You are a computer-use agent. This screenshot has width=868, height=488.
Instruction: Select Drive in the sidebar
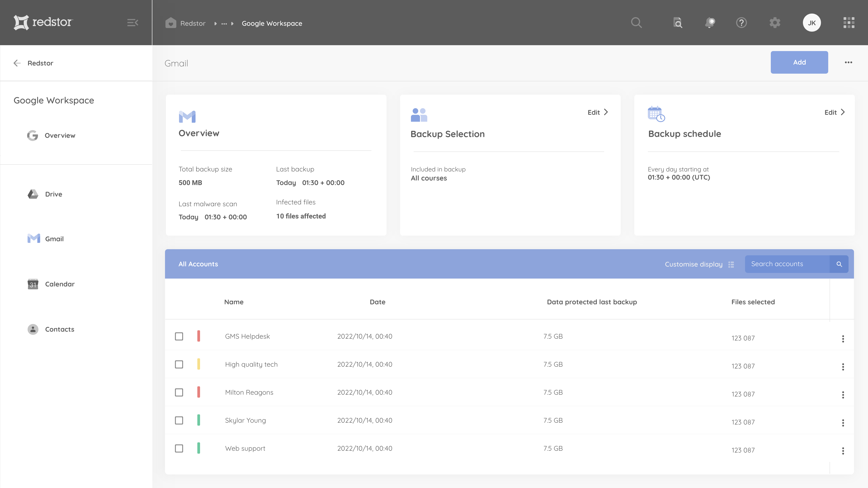pyautogui.click(x=54, y=194)
